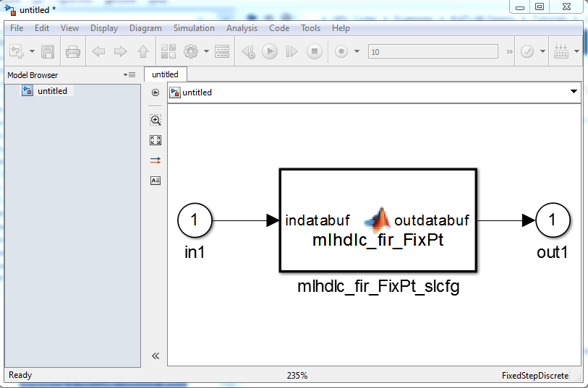Maximize the untitled window
This screenshot has height=388, width=588.
540,7
